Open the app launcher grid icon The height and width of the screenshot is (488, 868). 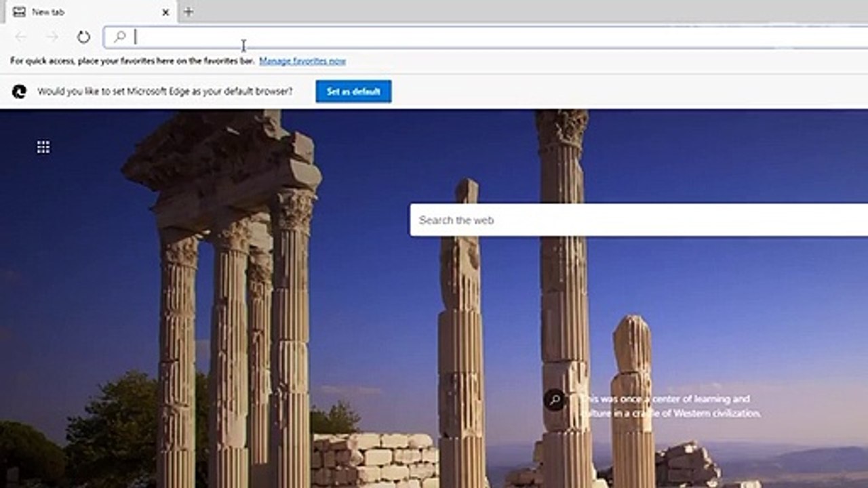pos(43,147)
